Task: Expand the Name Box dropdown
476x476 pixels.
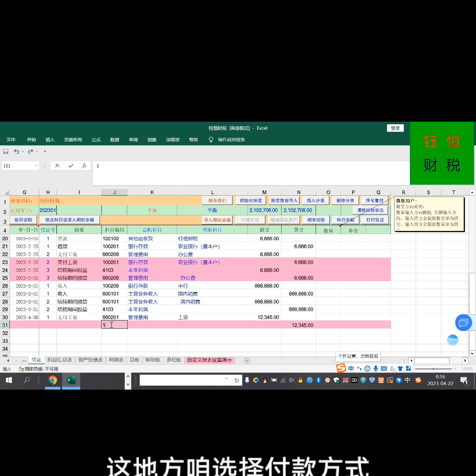Action: pos(36,166)
